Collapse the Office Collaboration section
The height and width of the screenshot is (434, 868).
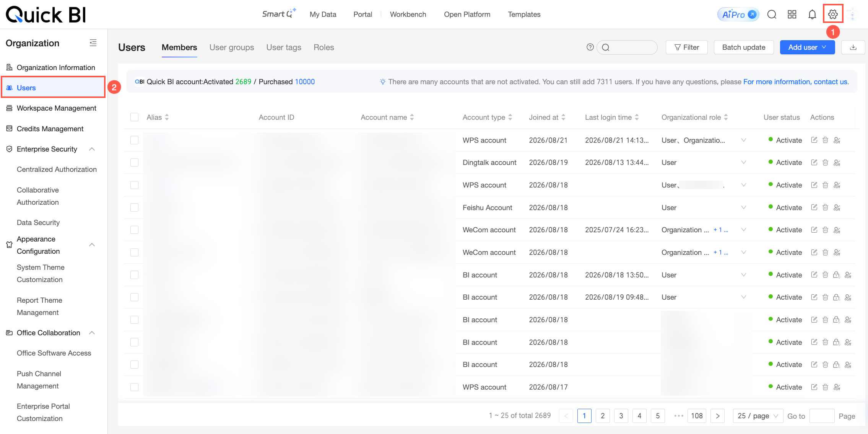pos(92,333)
